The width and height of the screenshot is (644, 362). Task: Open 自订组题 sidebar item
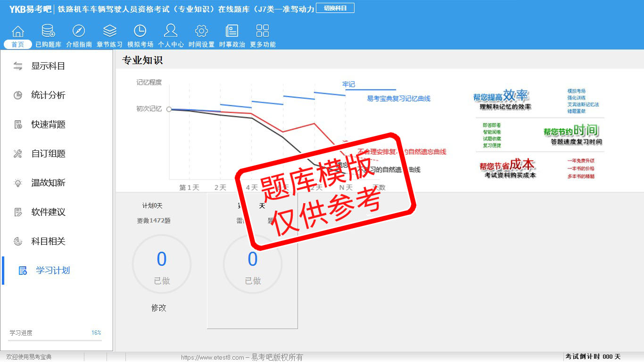click(x=48, y=154)
